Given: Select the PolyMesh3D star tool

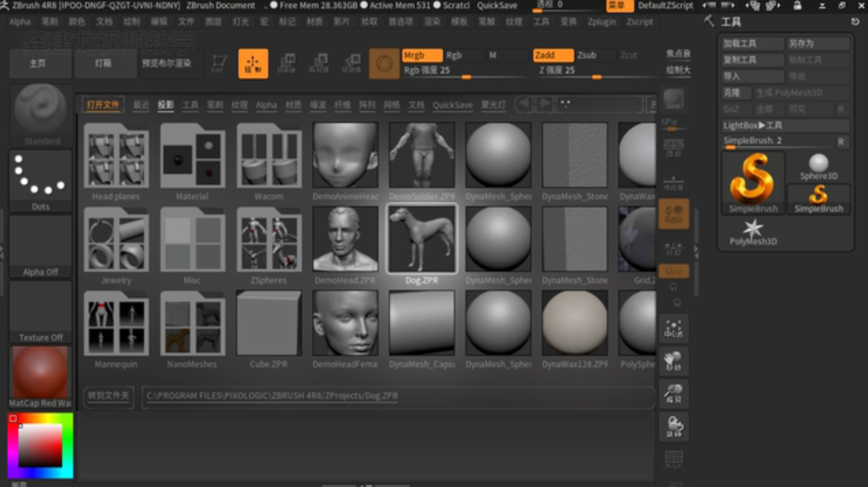Looking at the screenshot, I should coord(753,232).
